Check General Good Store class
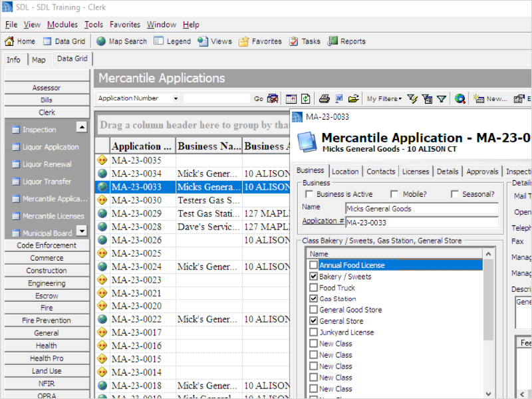The height and width of the screenshot is (399, 532). point(313,309)
